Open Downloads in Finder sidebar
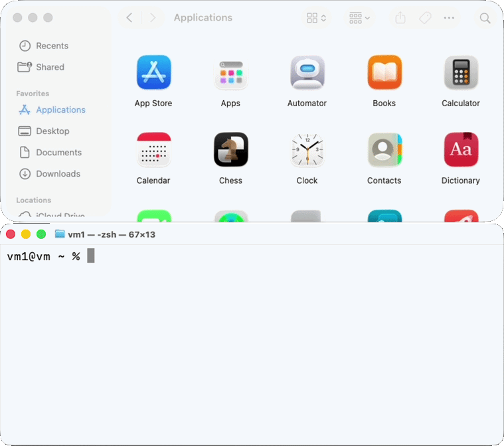Viewport: 504px width, 446px height. 50,173
